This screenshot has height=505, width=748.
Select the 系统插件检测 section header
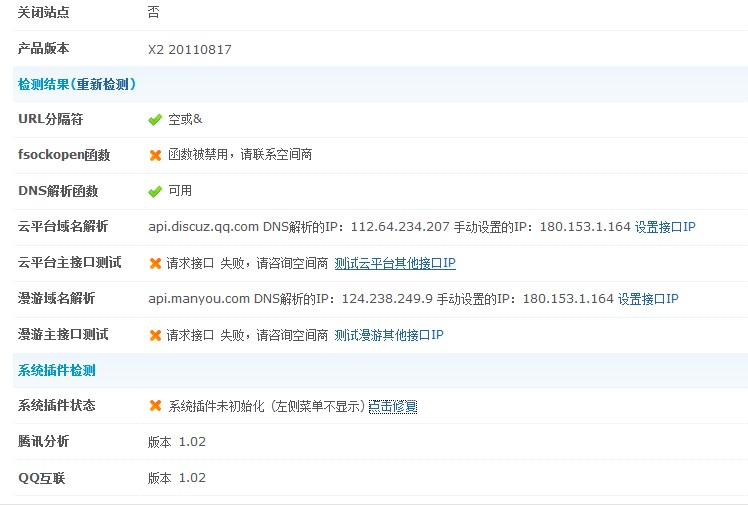[57, 371]
